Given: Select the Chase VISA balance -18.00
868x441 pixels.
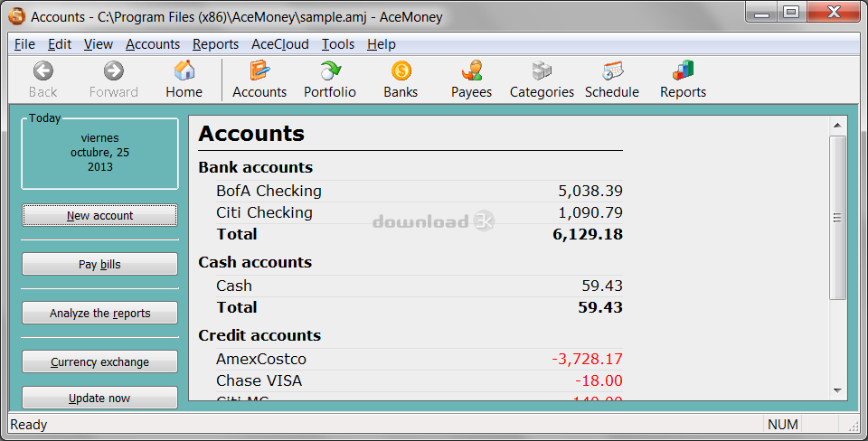Looking at the screenshot, I should pyautogui.click(x=599, y=380).
